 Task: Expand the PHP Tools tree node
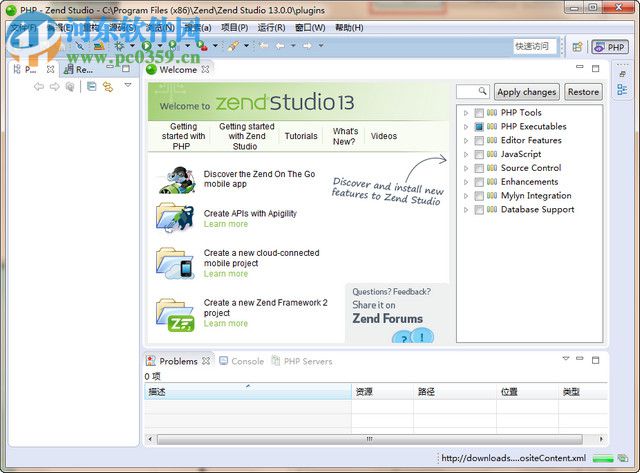pyautogui.click(x=466, y=113)
